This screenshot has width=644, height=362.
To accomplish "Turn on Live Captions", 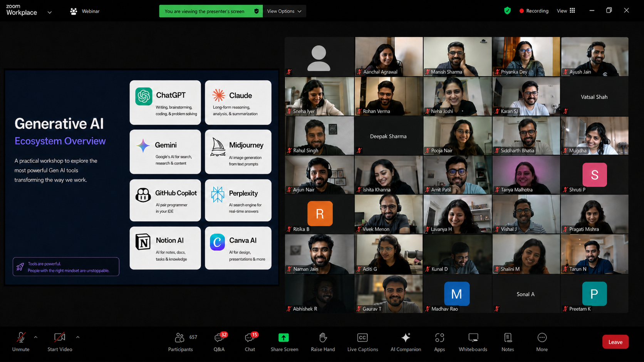I will pyautogui.click(x=362, y=342).
